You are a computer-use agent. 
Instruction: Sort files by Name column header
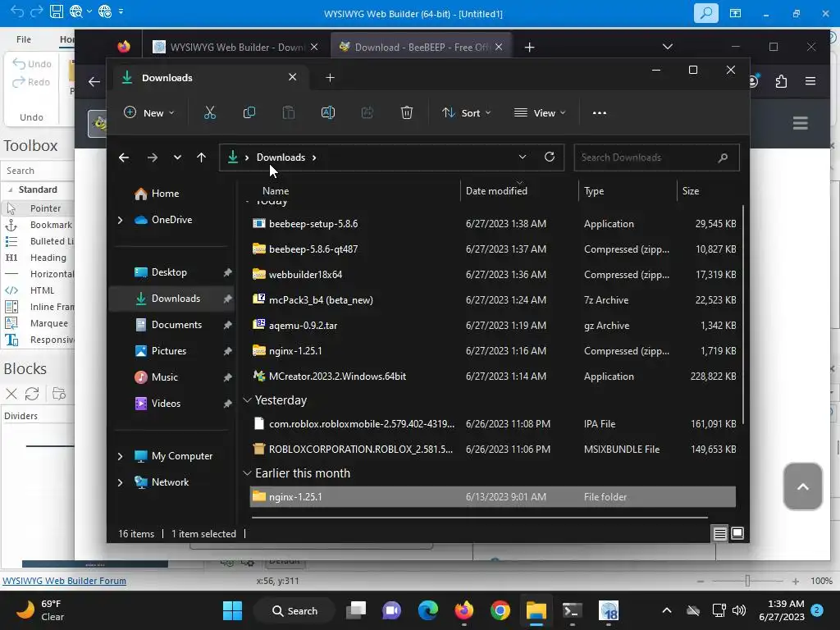click(276, 190)
